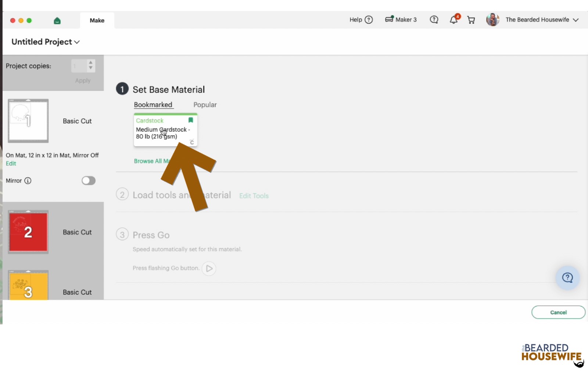Image resolution: width=588 pixels, height=374 pixels.
Task: Click the macOS green fullscreen button
Action: [29, 21]
